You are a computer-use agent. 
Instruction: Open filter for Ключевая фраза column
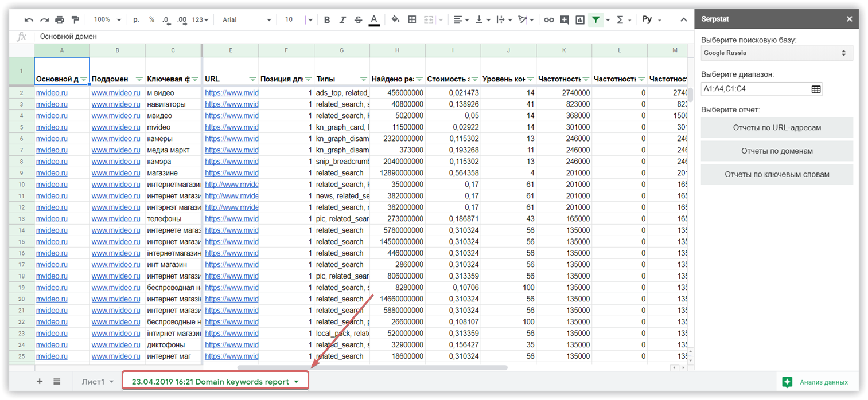(x=195, y=79)
